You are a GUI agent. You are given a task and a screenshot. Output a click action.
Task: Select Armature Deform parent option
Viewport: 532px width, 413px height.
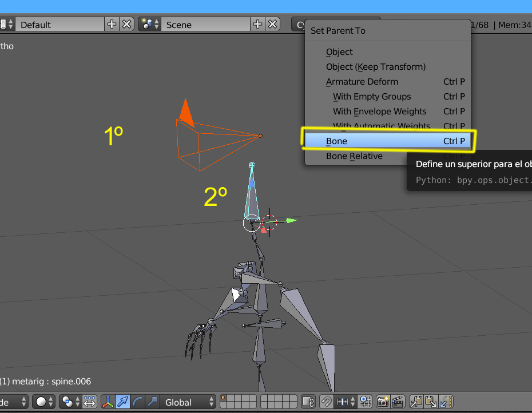[x=388, y=82]
